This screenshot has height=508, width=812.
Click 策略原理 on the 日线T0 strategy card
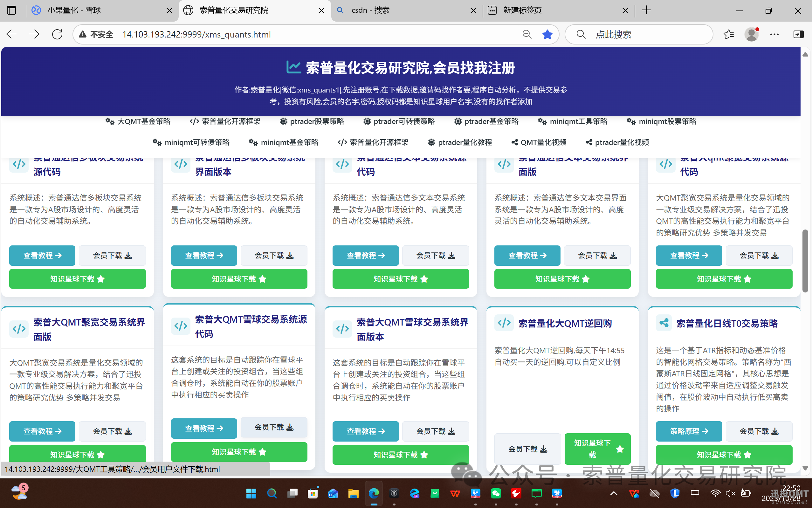pos(688,431)
